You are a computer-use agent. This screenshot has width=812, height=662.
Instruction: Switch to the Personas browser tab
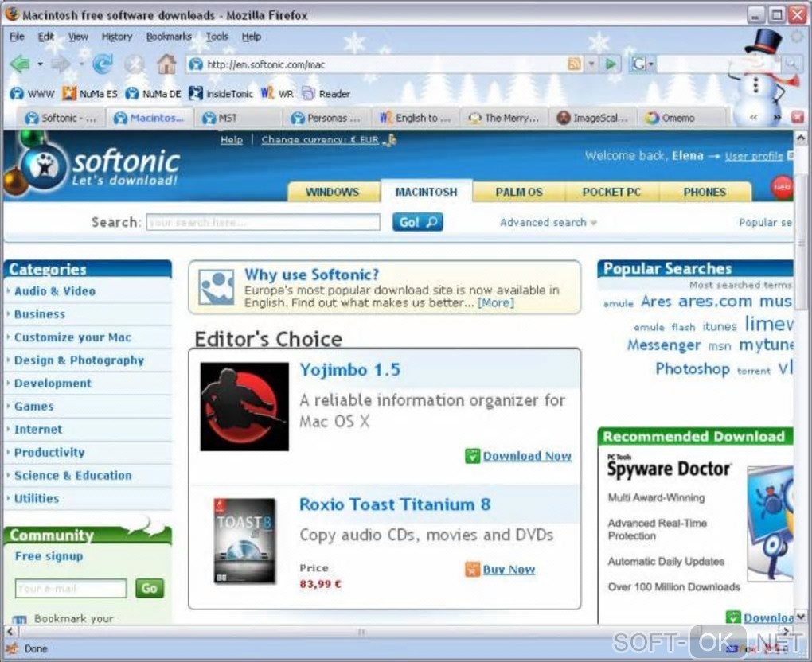coord(327,118)
